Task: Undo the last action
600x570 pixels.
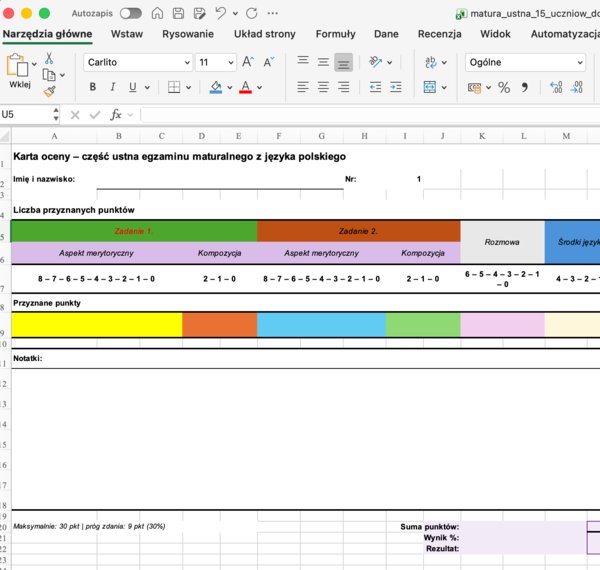Action: 220,13
